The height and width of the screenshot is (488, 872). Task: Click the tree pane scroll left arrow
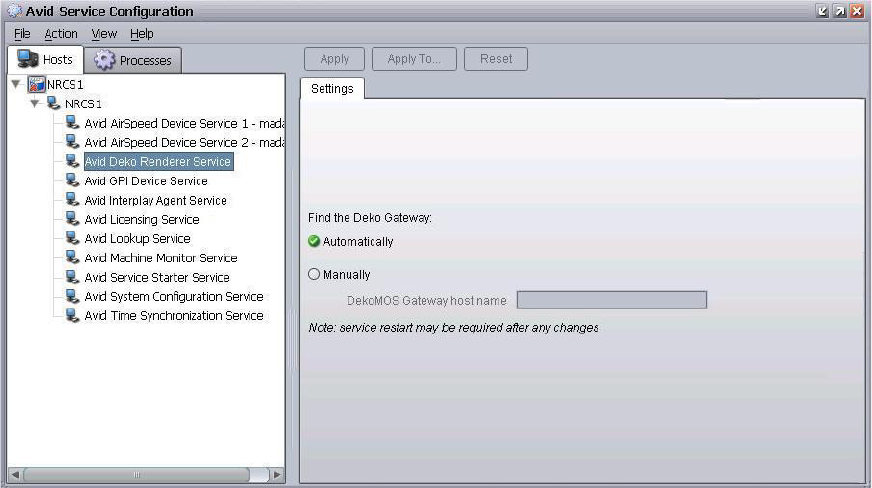(16, 475)
